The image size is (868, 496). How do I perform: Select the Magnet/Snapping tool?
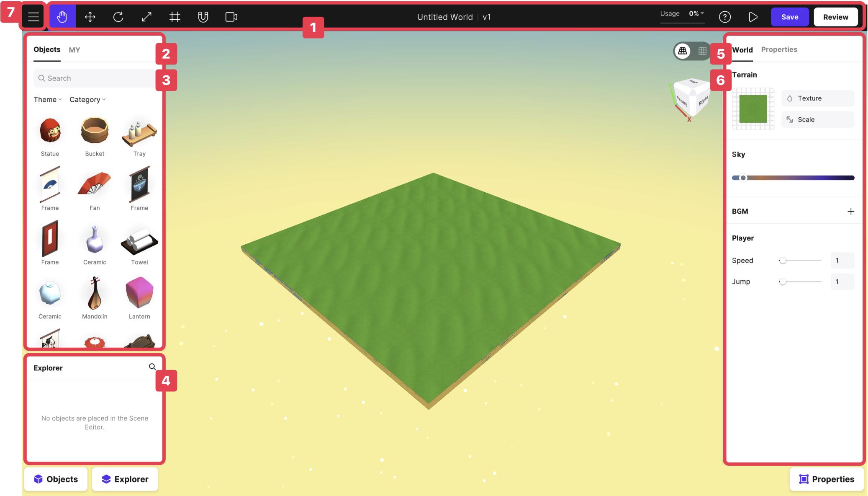[203, 16]
